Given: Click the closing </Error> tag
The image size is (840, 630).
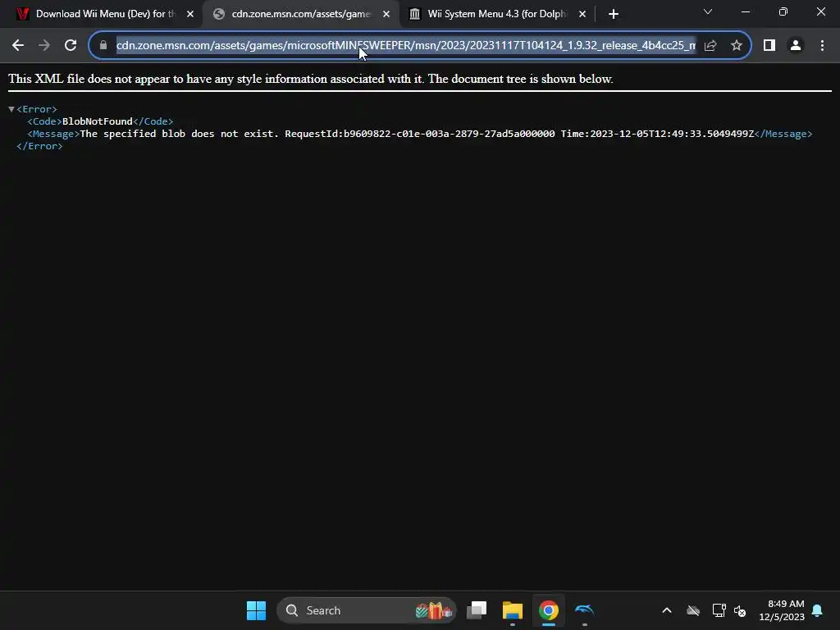Looking at the screenshot, I should tap(39, 146).
